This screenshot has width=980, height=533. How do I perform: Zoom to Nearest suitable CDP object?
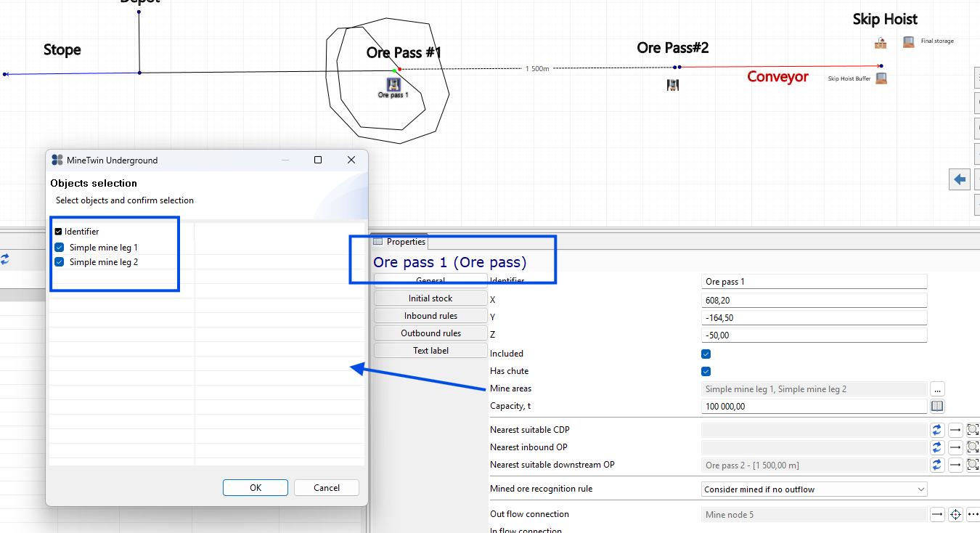[973, 430]
